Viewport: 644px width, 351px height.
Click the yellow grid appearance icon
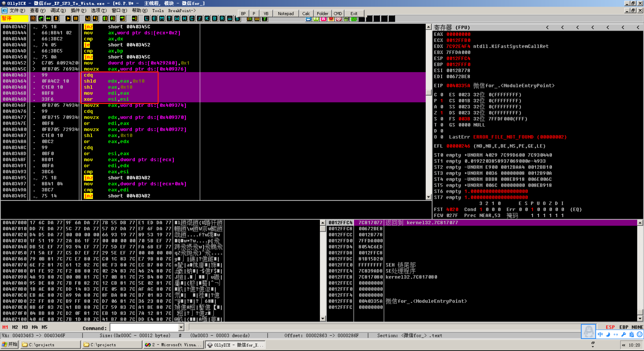click(257, 19)
